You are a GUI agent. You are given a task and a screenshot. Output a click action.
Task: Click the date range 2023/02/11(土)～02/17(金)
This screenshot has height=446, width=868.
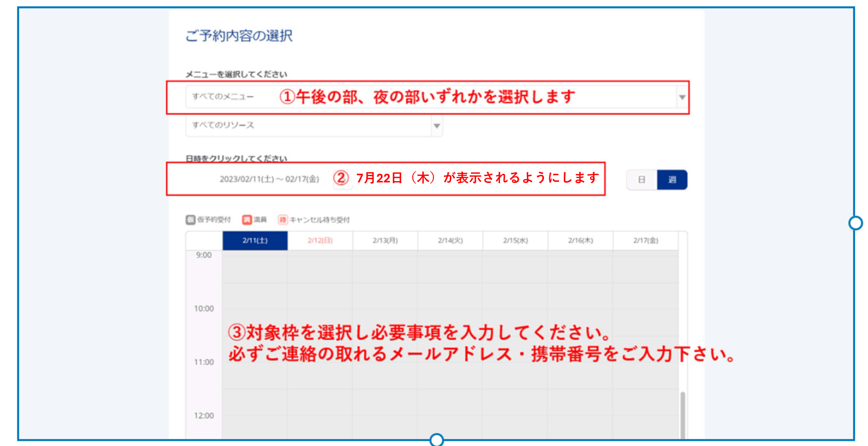pyautogui.click(x=269, y=179)
